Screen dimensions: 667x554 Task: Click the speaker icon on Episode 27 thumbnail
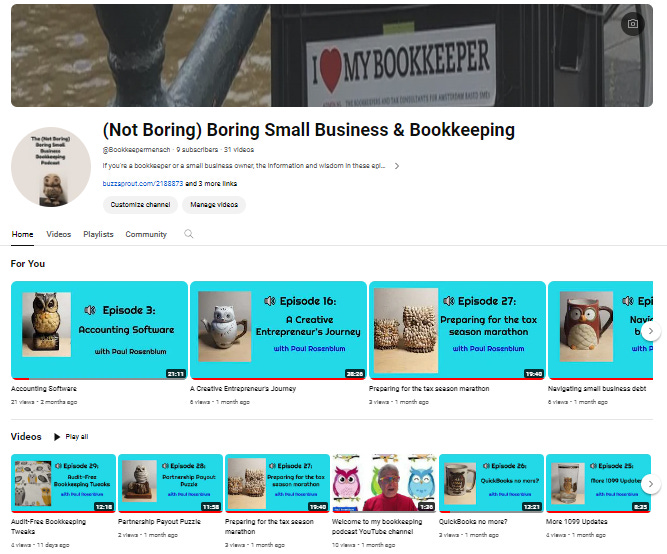coord(448,301)
